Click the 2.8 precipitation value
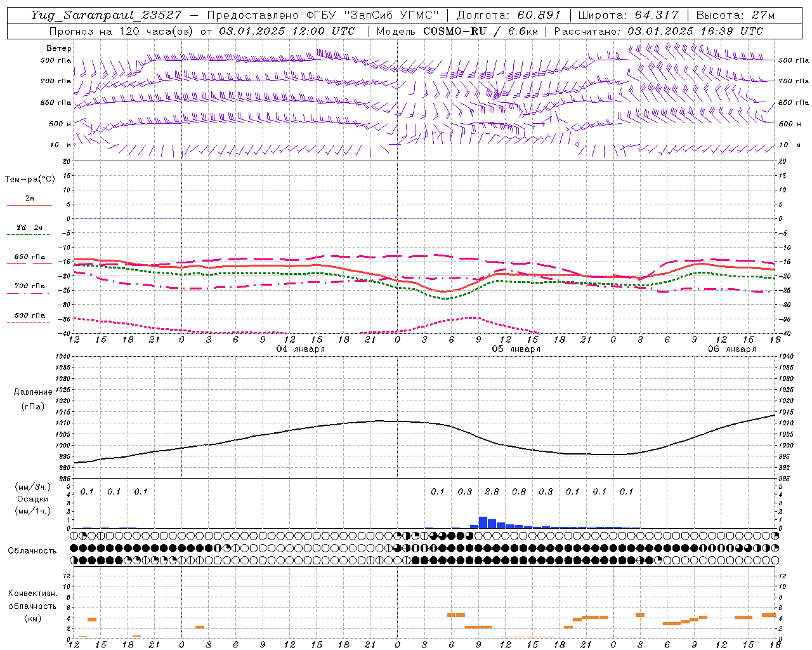Image resolution: width=812 pixels, height=650 pixels. point(492,491)
